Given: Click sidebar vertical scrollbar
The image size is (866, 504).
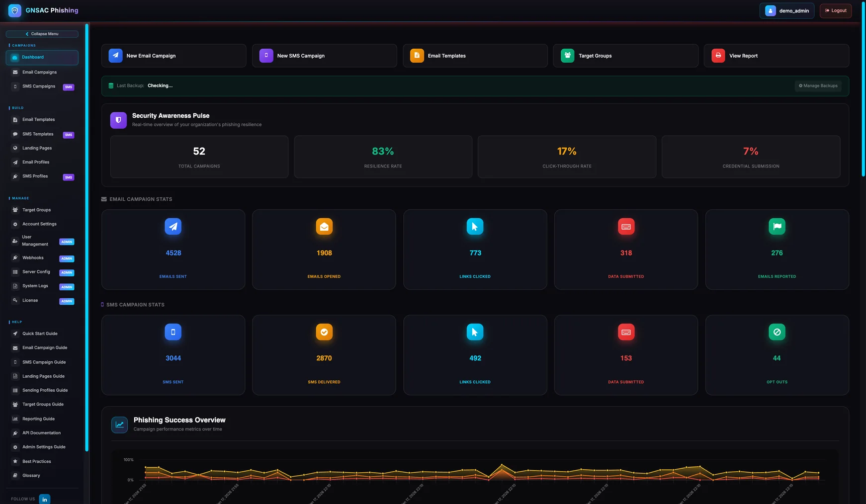Looking at the screenshot, I should (87, 238).
